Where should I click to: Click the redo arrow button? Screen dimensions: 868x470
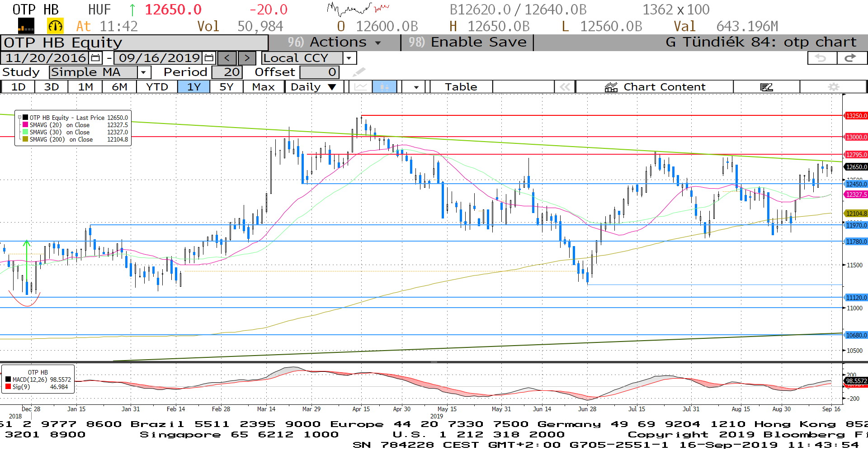pyautogui.click(x=851, y=58)
